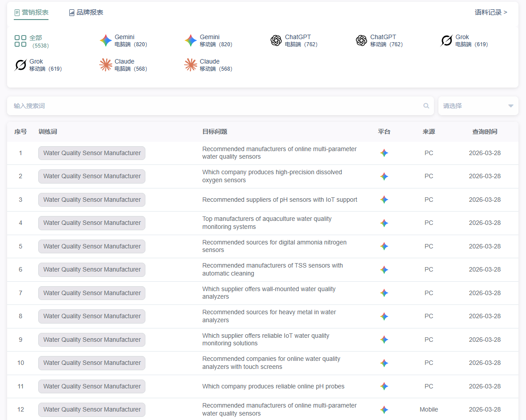
Task: Click the 输入搜索词 search field
Action: point(213,106)
